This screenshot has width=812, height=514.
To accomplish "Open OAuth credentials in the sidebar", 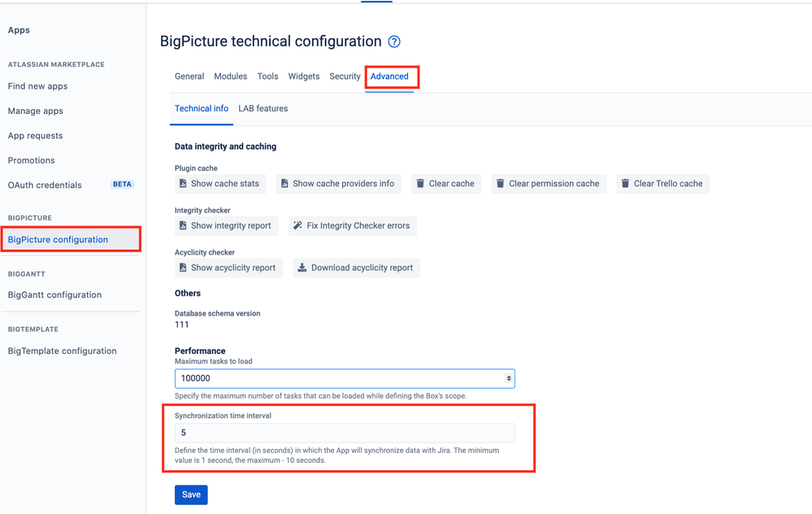I will 45,185.
